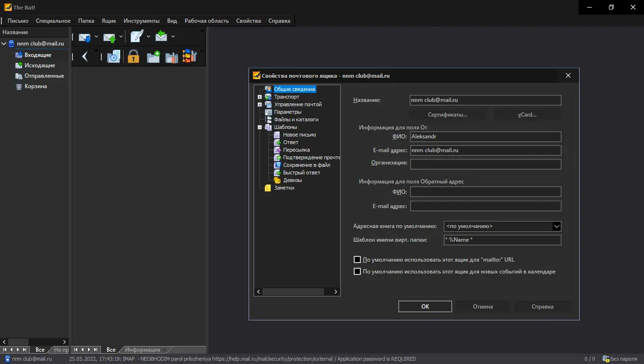Click the send queued mail icon

[109, 37]
